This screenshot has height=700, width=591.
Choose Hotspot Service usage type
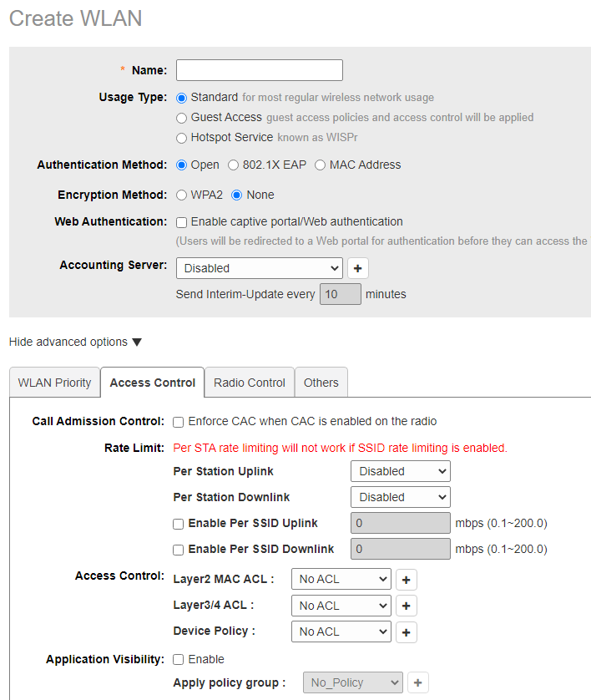point(181,138)
